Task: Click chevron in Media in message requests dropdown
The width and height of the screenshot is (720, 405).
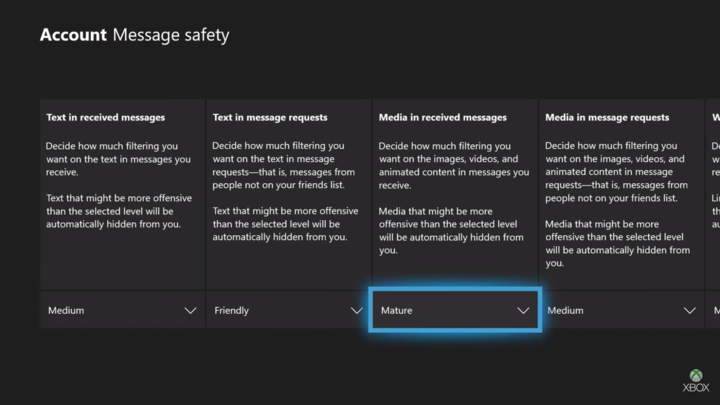Action: [x=689, y=311]
